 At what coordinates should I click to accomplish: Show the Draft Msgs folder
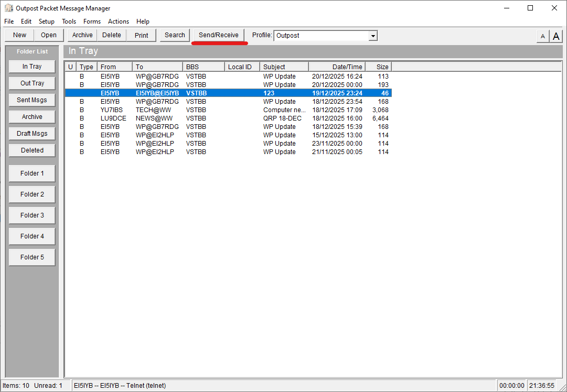(x=32, y=134)
